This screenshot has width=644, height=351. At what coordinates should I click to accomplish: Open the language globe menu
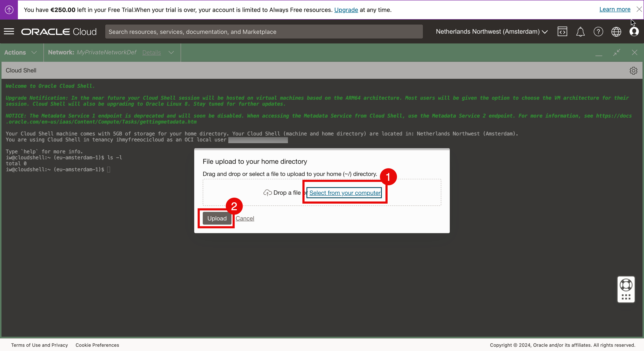click(x=616, y=32)
